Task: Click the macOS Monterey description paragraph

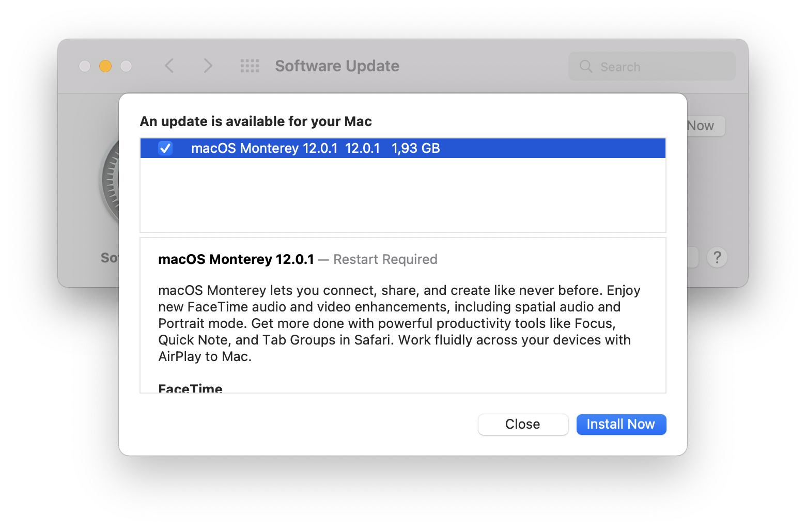Action: click(398, 323)
